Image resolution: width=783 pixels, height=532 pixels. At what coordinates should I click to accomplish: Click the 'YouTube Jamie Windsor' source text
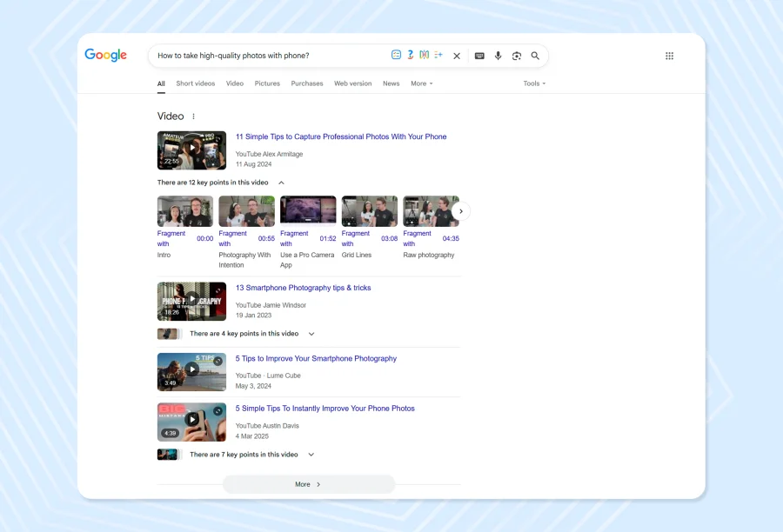pos(271,305)
